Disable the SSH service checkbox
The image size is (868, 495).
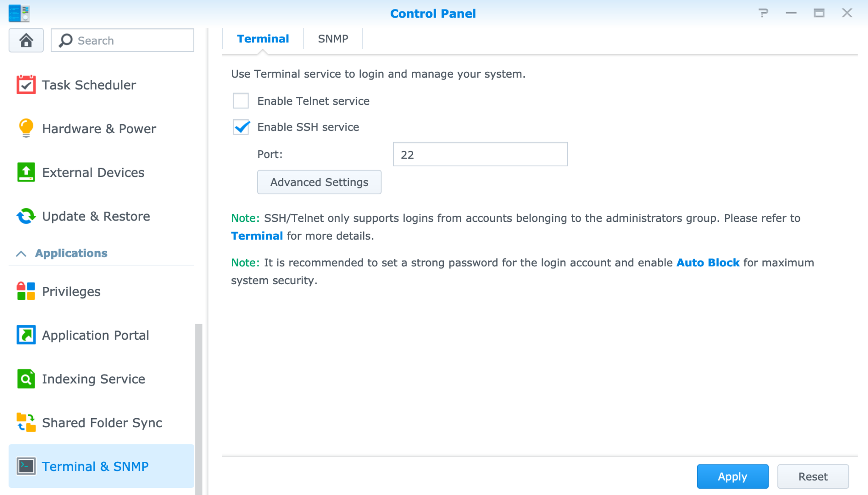point(241,127)
